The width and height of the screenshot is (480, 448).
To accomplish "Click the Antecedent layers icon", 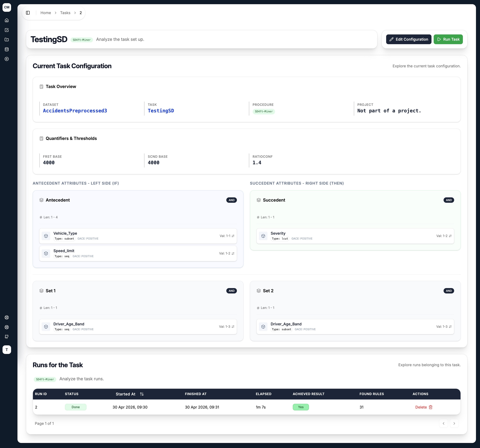I will pyautogui.click(x=41, y=200).
